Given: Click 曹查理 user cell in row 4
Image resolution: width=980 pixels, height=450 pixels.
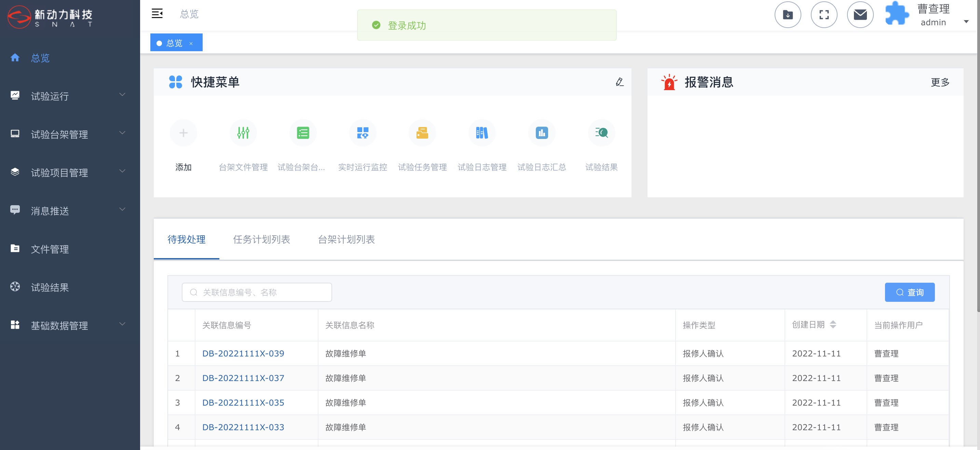Looking at the screenshot, I should tap(886, 427).
